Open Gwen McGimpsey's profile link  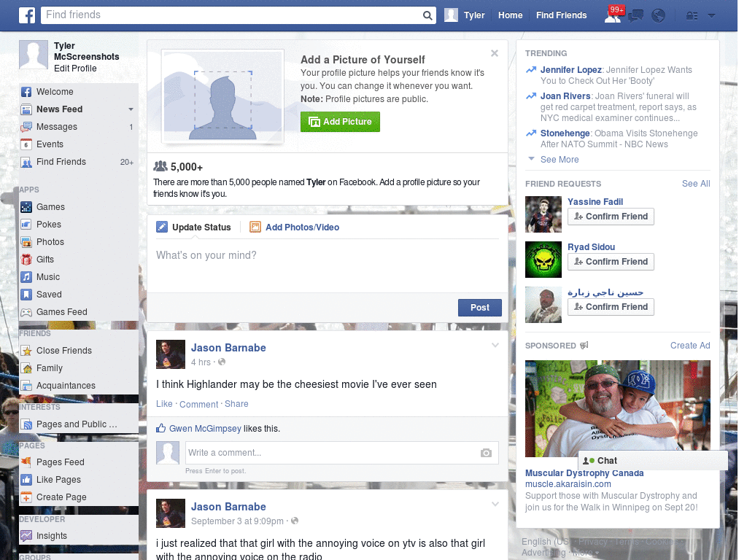tap(205, 429)
